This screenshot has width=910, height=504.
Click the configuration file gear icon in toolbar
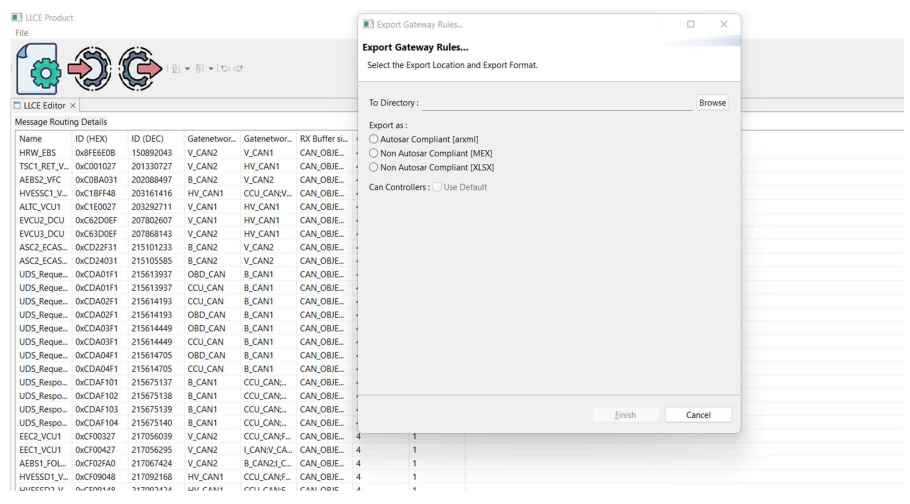coord(37,69)
